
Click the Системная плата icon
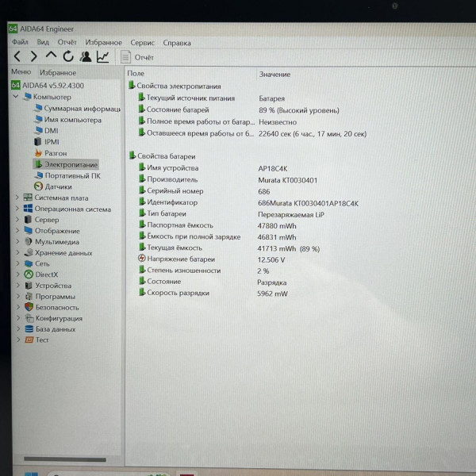pyautogui.click(x=28, y=198)
